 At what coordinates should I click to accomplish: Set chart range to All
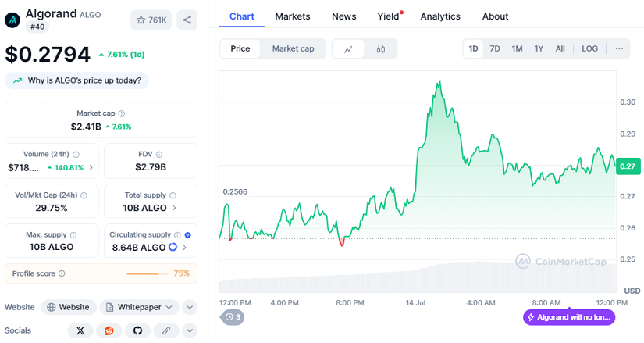pos(560,48)
